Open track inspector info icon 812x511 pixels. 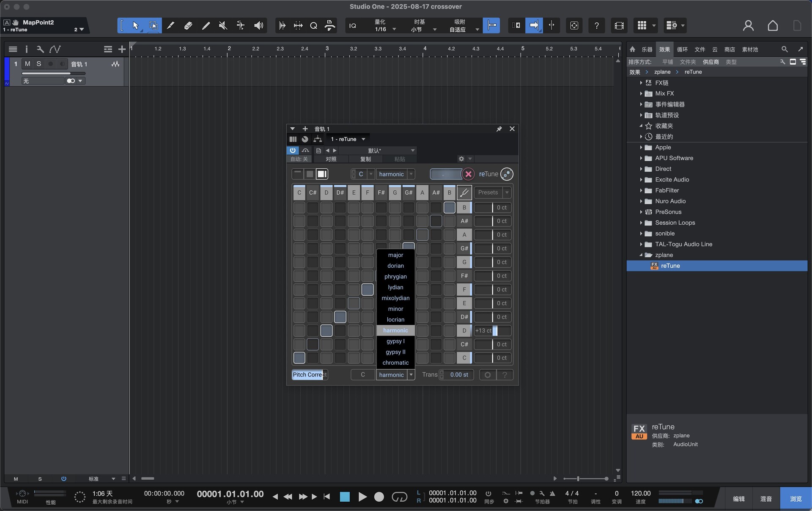coord(26,49)
